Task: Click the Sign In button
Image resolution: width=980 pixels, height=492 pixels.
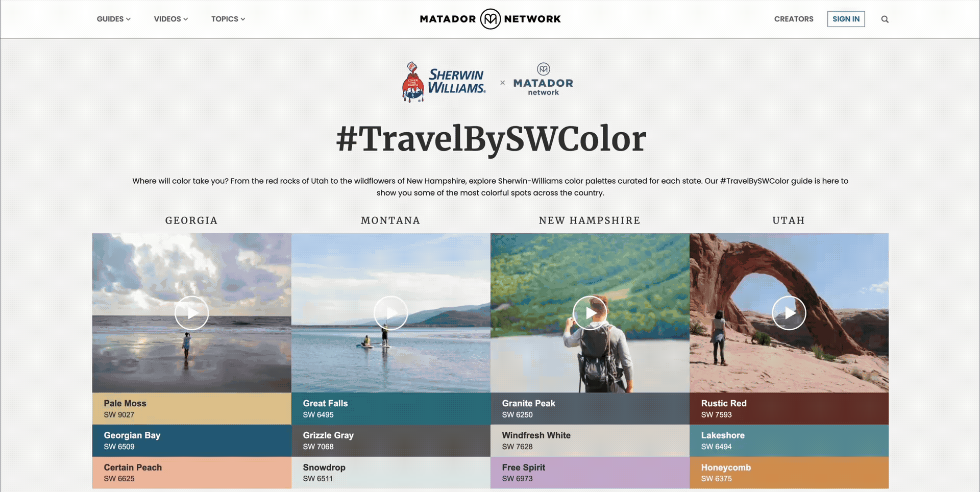Action: (846, 19)
